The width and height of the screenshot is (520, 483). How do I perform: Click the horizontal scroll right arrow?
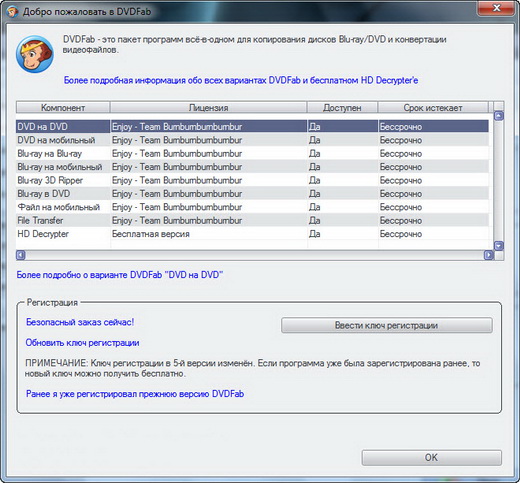click(489, 255)
